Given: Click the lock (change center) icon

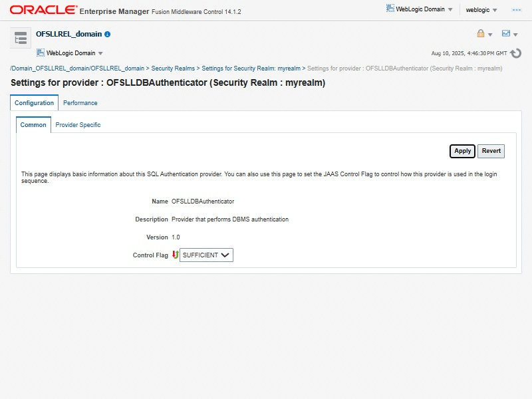Looking at the screenshot, I should [x=480, y=33].
